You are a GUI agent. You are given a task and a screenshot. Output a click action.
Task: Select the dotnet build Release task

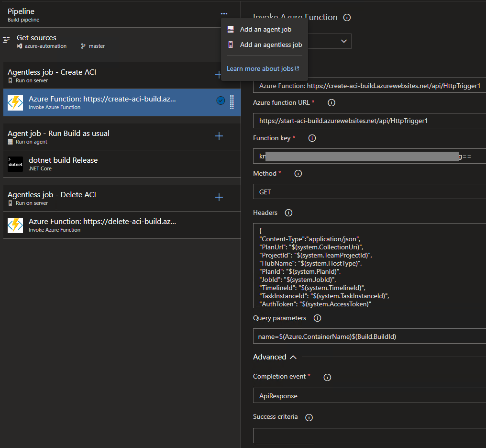click(122, 164)
